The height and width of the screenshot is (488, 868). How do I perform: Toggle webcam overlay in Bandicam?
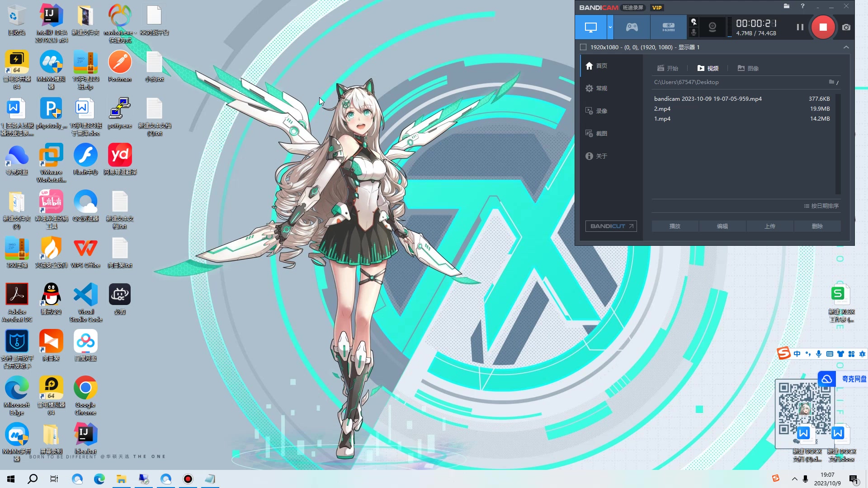712,27
